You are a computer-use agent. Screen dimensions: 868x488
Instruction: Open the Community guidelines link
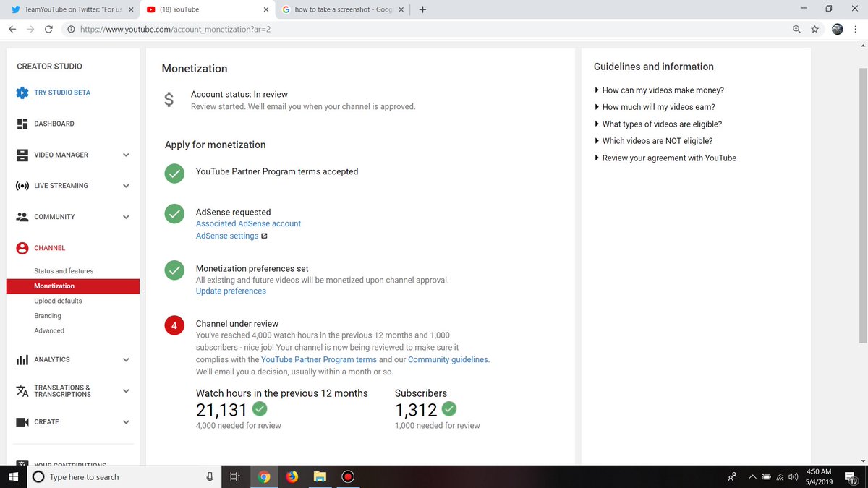[448, 359]
